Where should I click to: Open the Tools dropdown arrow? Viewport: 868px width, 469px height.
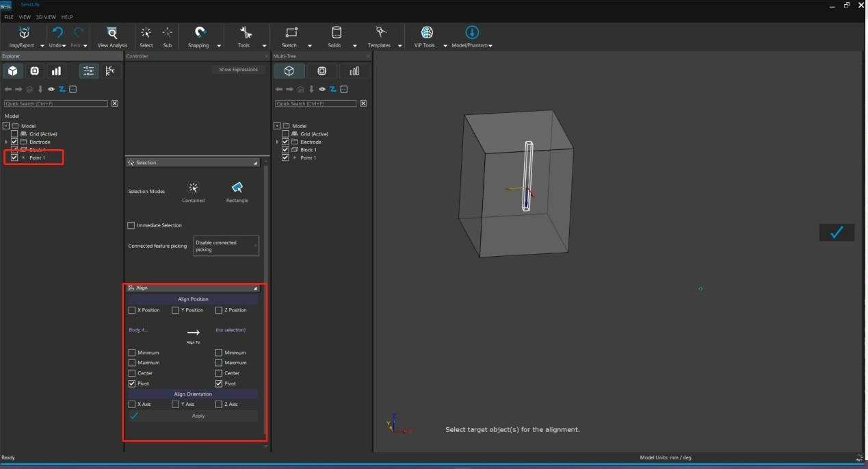[x=264, y=46]
